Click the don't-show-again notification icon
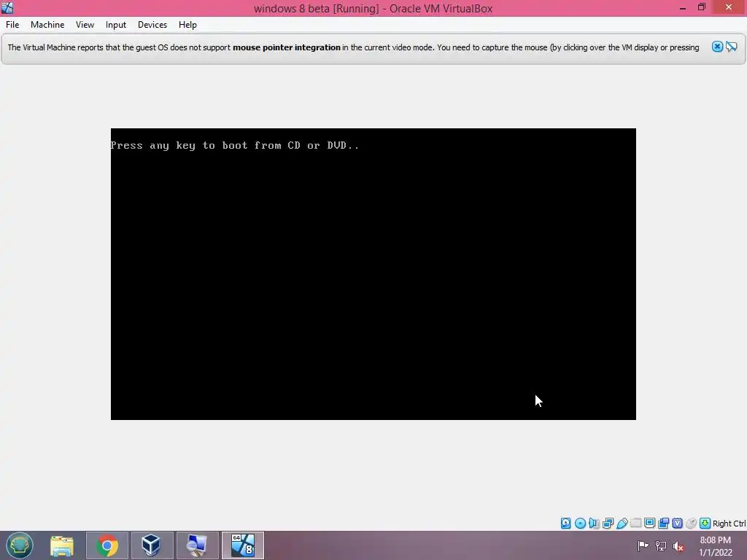 coord(731,47)
